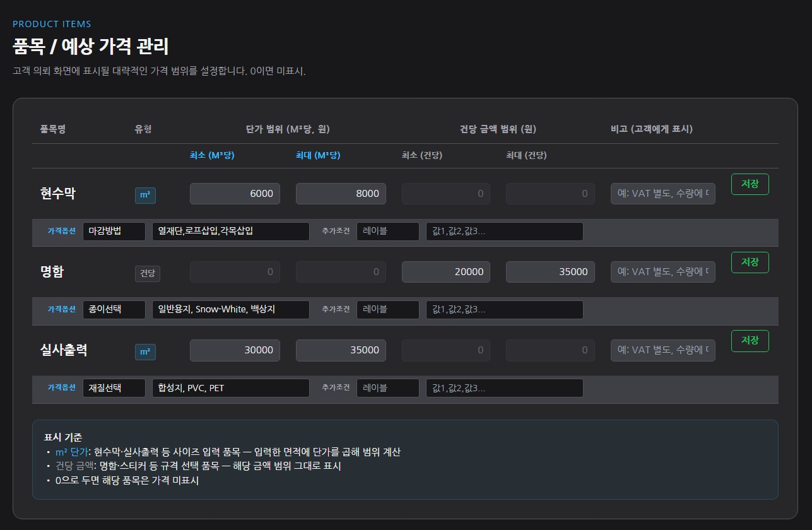
Task: Focus 실사출력 minimum unit price field showing 30000
Action: point(235,350)
